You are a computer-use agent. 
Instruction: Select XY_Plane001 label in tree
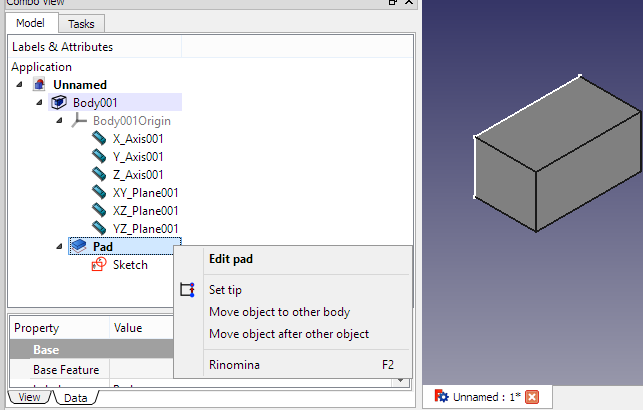(x=145, y=193)
